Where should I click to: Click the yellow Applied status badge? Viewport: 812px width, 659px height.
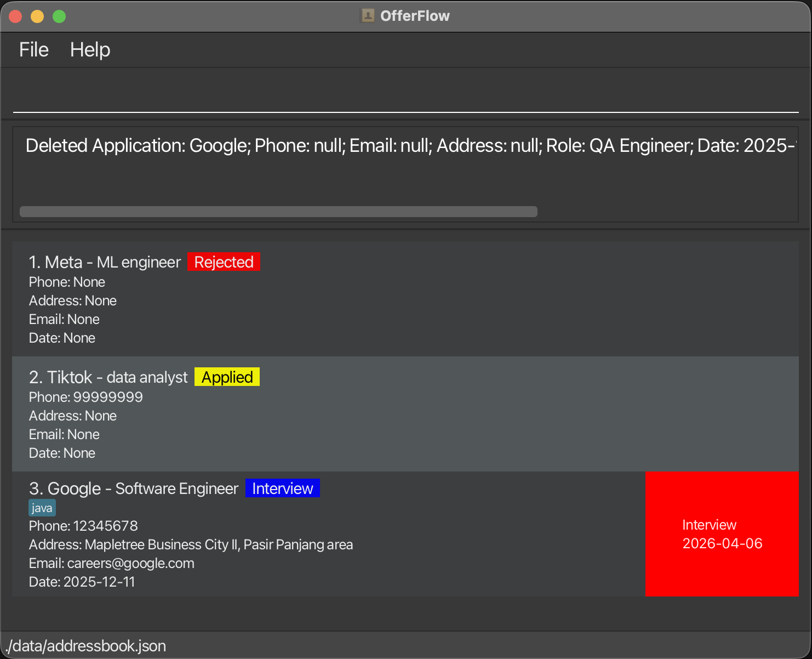(227, 377)
